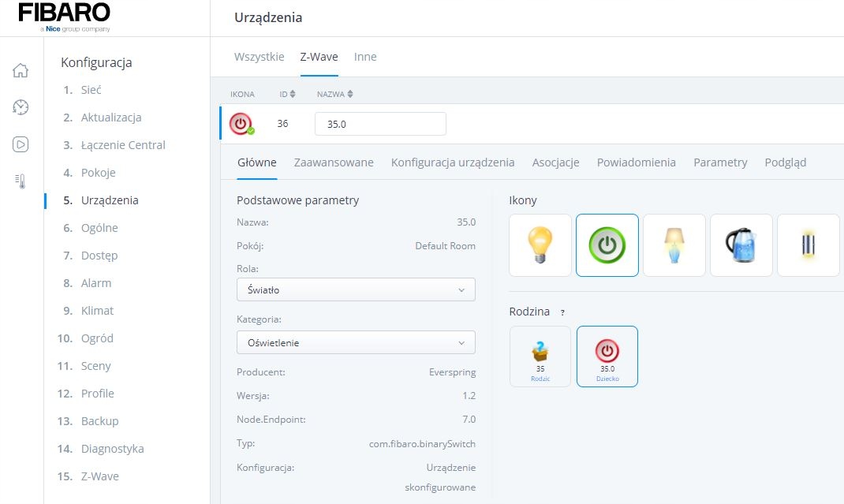Viewport: 844px width, 504px height.
Task: Click the IKONA column header
Action: pos(242,94)
